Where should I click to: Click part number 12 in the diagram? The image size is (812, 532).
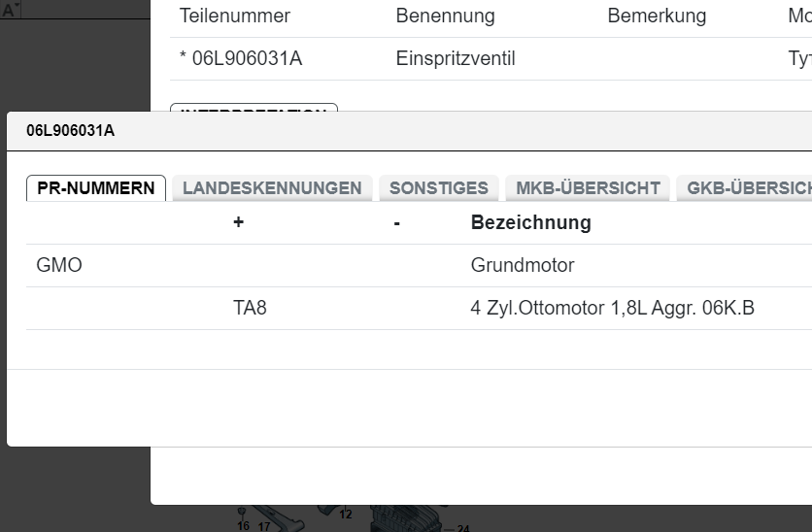pos(346,515)
